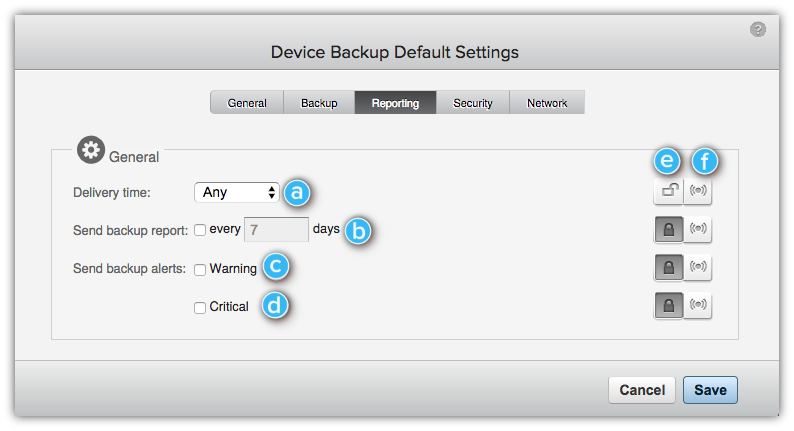
Task: Toggle the lock icon in the Warning alerts row
Action: pyautogui.click(x=668, y=267)
